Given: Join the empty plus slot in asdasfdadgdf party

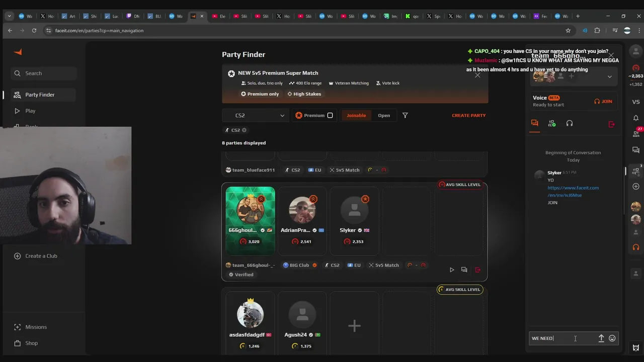Looking at the screenshot, I should tap(355, 326).
